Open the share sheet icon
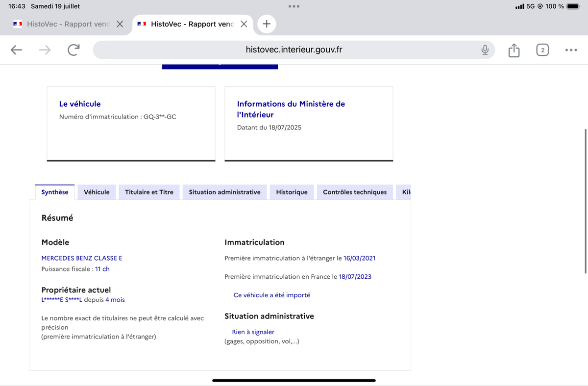This screenshot has width=588, height=386. click(x=514, y=50)
